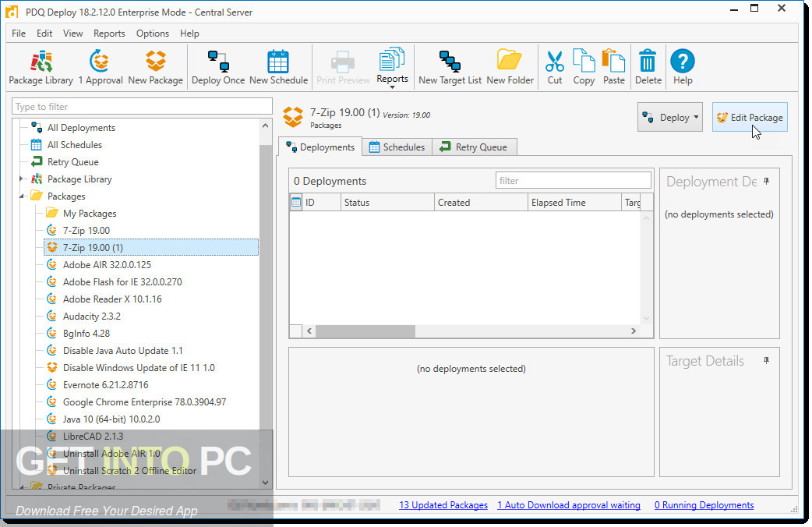This screenshot has width=812, height=527.
Task: Sort by the ID column header
Action: coord(321,202)
